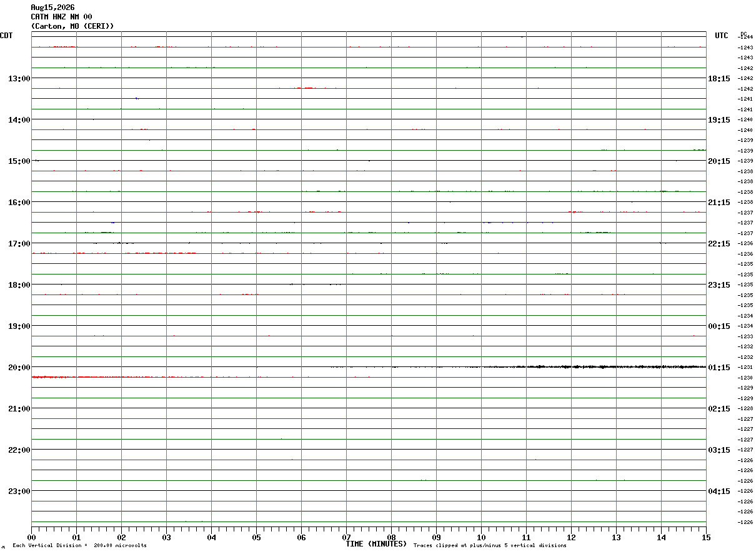Select the 13:00 CDT row label
The width and height of the screenshot is (756, 554).
pos(19,78)
